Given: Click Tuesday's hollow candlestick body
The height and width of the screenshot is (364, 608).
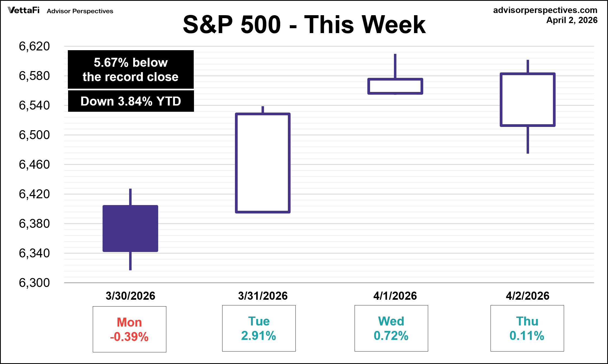Looking at the screenshot, I should [263, 163].
